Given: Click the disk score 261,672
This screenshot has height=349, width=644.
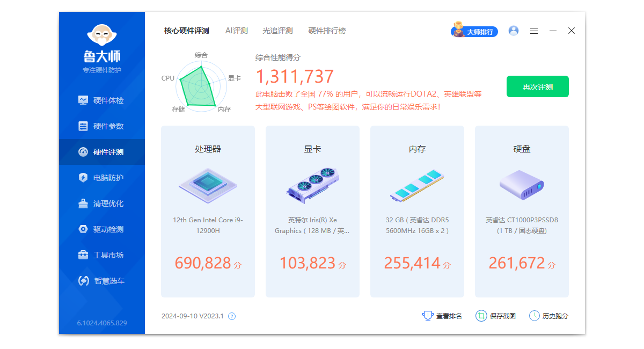Looking at the screenshot, I should [x=517, y=263].
